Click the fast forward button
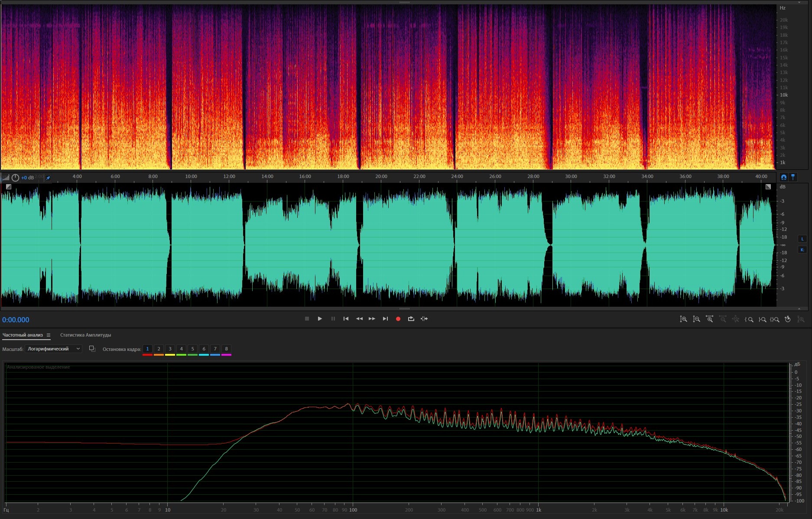Screen dimensions: 812x519 pyautogui.click(x=372, y=319)
